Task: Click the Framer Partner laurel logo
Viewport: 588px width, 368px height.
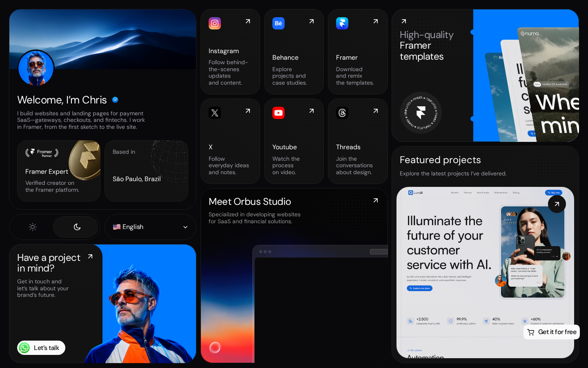Action: [42, 153]
